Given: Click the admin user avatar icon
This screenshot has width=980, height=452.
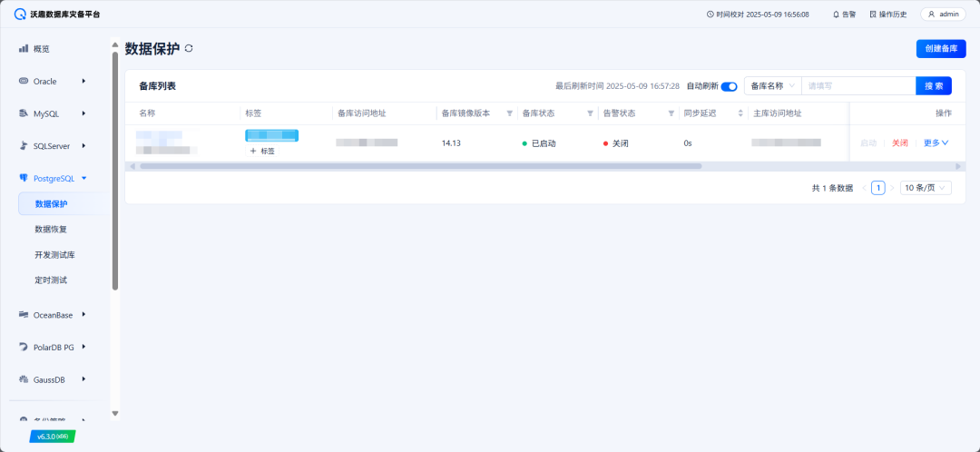Looking at the screenshot, I should click(931, 15).
